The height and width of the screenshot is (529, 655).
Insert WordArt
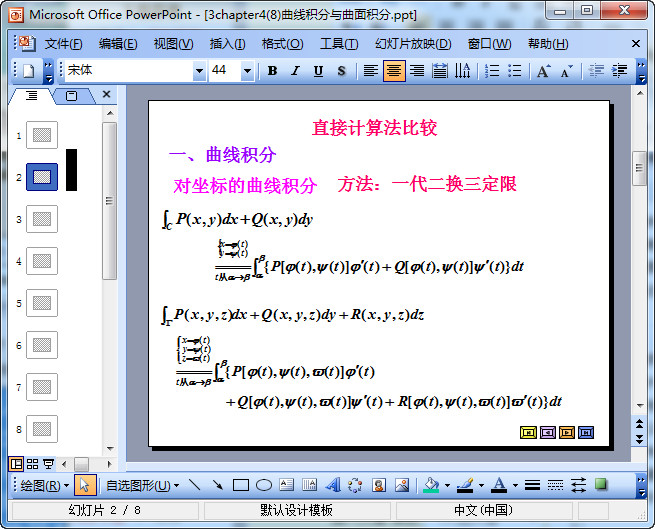click(333, 485)
